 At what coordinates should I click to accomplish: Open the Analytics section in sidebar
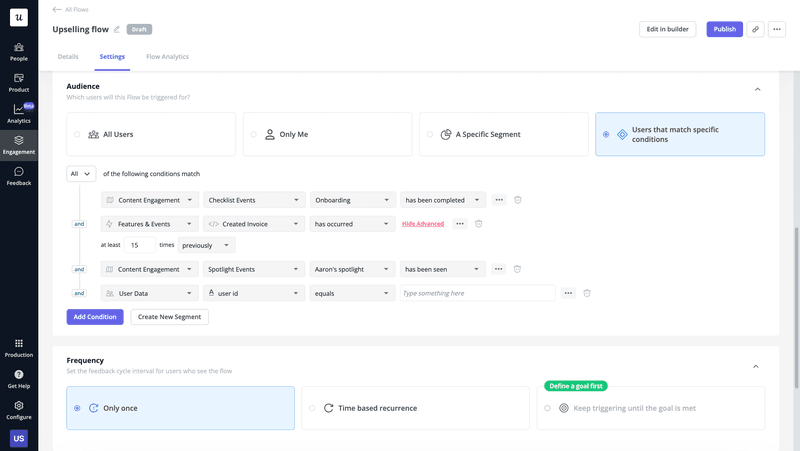(x=19, y=114)
